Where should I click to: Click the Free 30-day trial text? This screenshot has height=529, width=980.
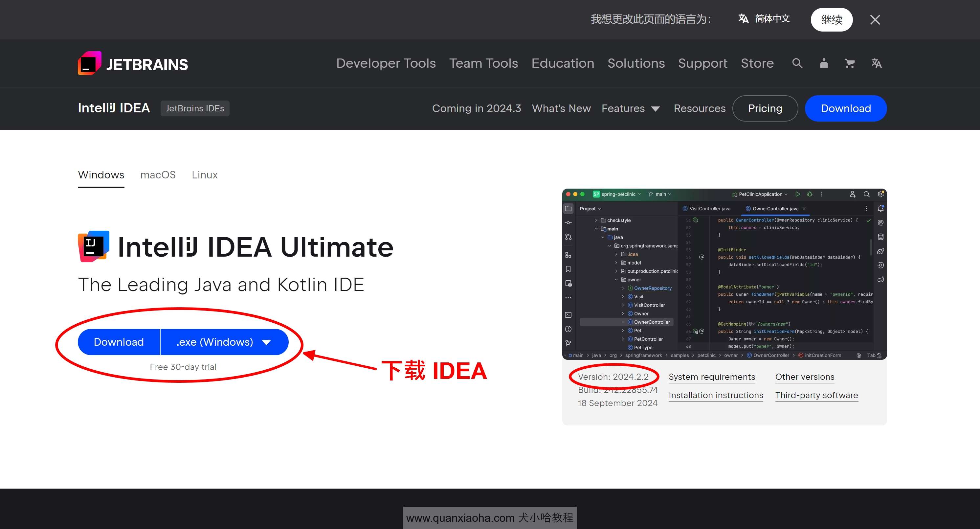tap(183, 367)
